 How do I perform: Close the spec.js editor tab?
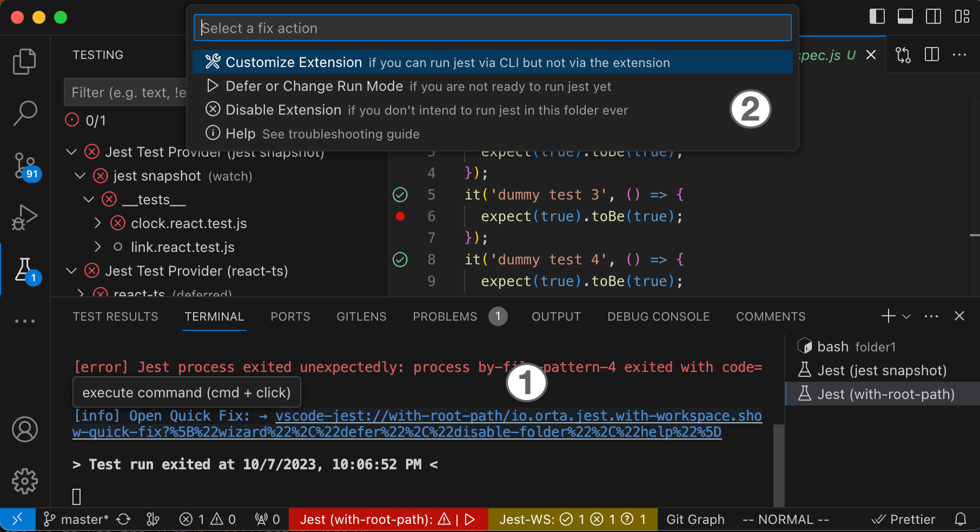coord(871,55)
